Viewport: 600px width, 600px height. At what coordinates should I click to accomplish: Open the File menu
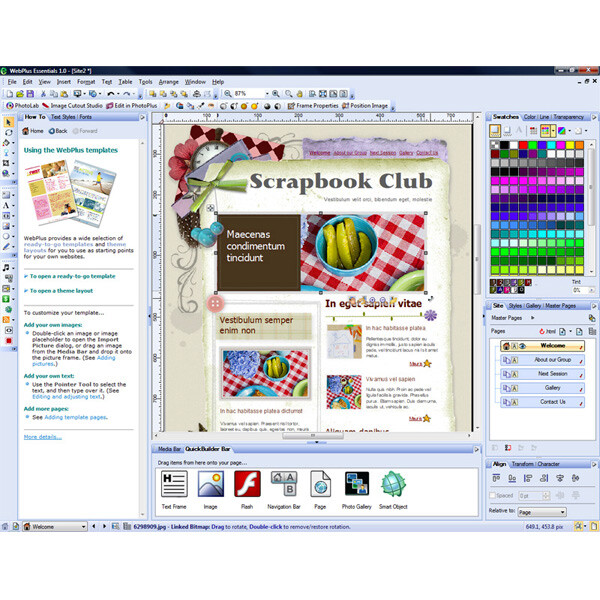pyautogui.click(x=12, y=82)
